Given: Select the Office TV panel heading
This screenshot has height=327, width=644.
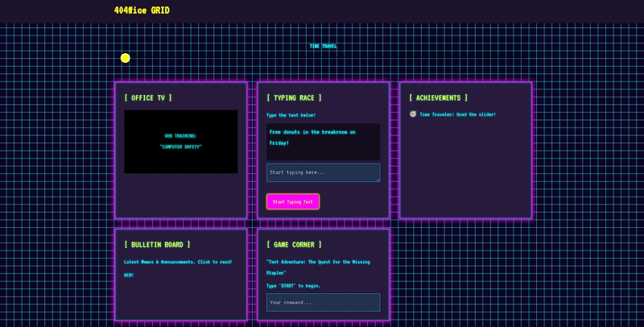Looking at the screenshot, I should [x=148, y=97].
